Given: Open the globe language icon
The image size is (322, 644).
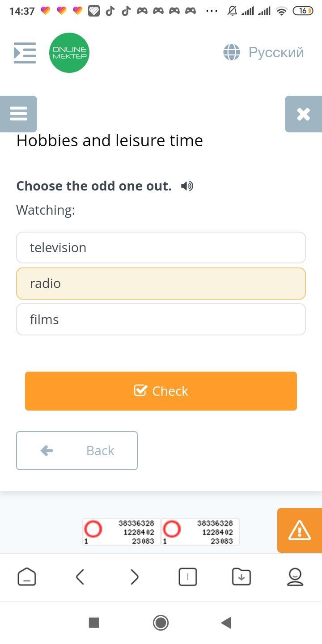Looking at the screenshot, I should pos(232,52).
